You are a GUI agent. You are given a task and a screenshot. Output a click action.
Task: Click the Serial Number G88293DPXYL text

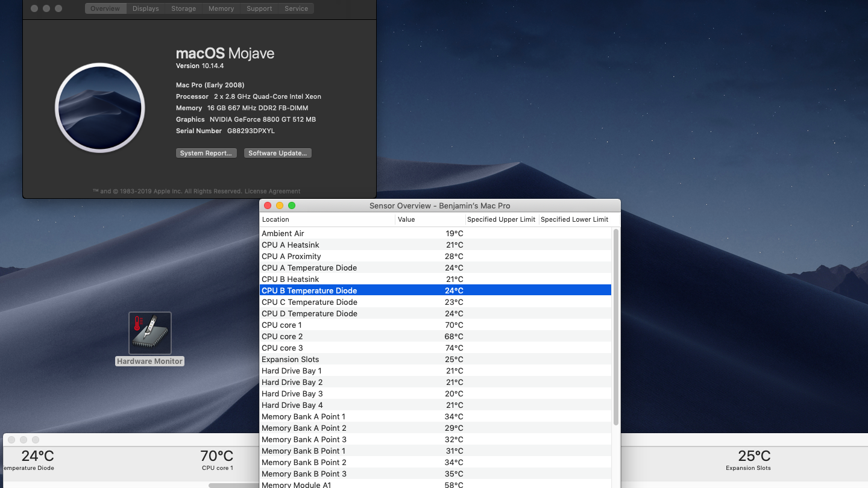(225, 131)
